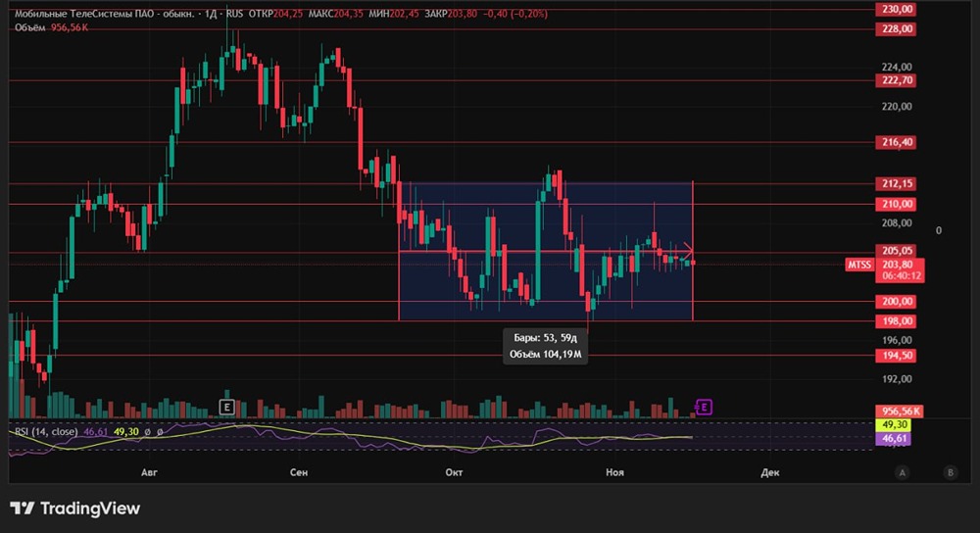Click the Ноя month on time axis
This screenshot has height=533, width=980.
tap(615, 472)
